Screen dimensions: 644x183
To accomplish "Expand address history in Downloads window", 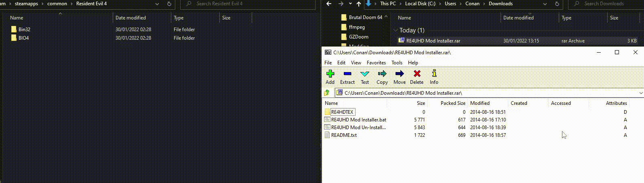I will pos(545,4).
